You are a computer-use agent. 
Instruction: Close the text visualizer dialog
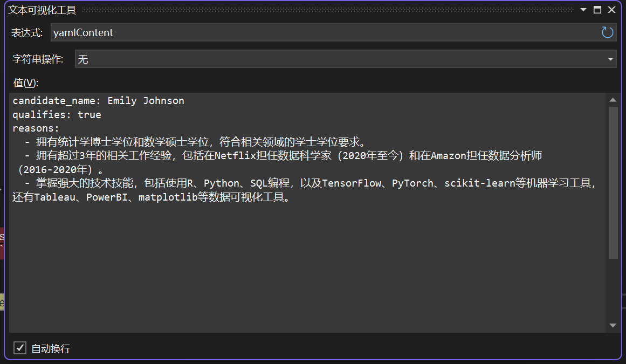[611, 9]
